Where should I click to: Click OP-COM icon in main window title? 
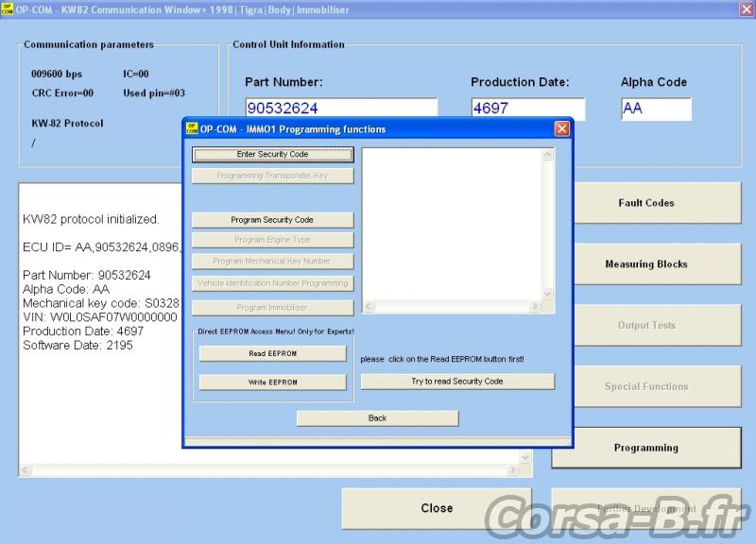pos(7,9)
